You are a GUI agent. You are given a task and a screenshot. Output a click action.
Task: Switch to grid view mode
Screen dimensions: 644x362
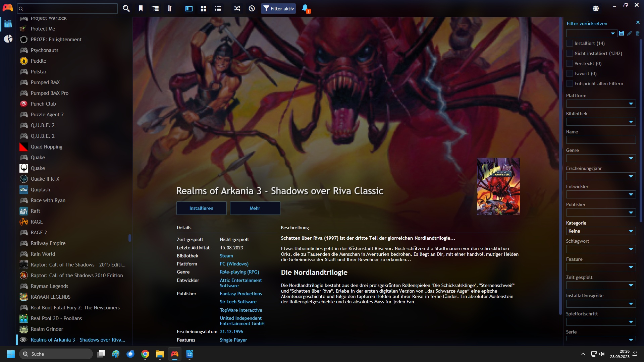click(203, 9)
